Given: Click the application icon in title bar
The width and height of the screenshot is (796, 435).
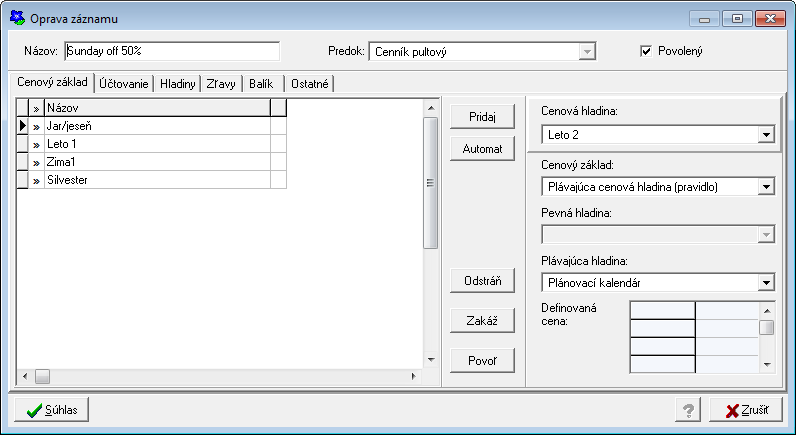Looking at the screenshot, I should click(x=16, y=18).
